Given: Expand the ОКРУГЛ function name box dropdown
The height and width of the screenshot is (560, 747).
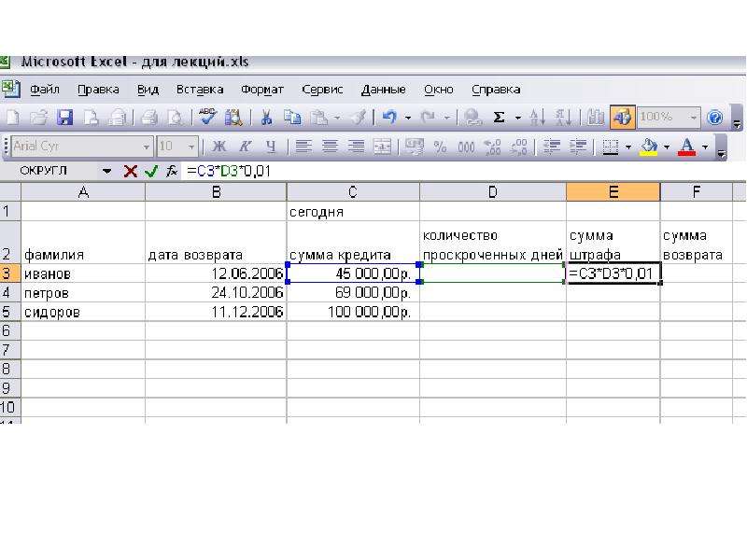Looking at the screenshot, I should point(106,171).
